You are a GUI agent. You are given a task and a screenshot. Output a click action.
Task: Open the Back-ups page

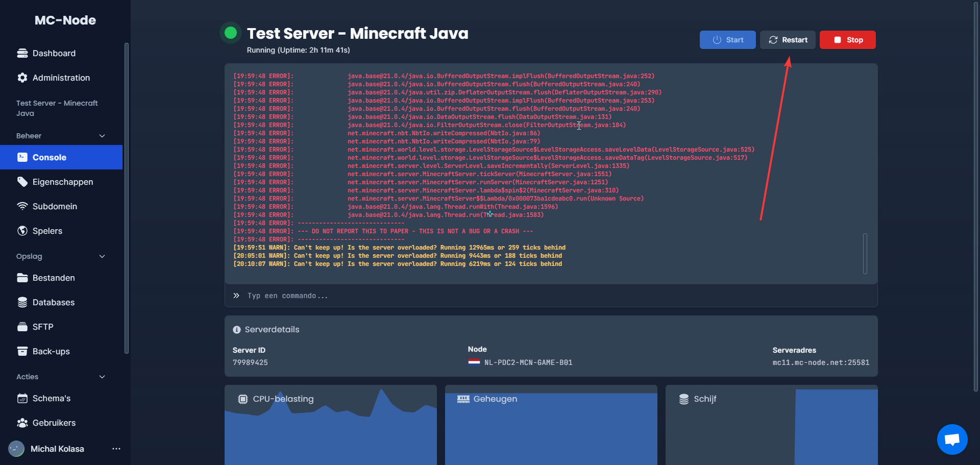[61, 351]
